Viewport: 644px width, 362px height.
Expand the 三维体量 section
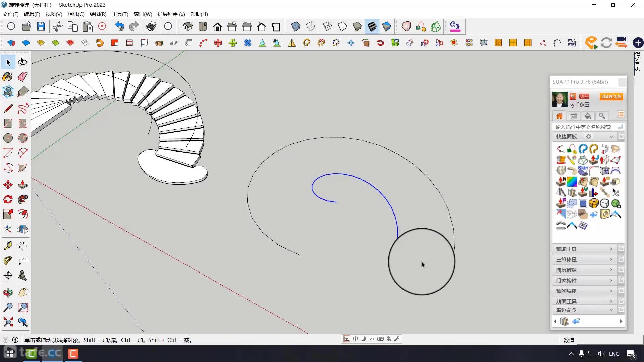point(584,259)
